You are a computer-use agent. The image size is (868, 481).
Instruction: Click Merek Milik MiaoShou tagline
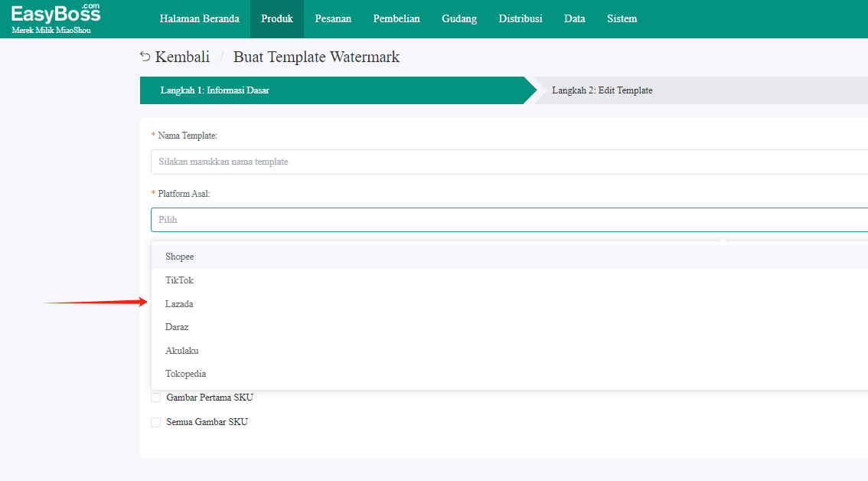[x=51, y=31]
